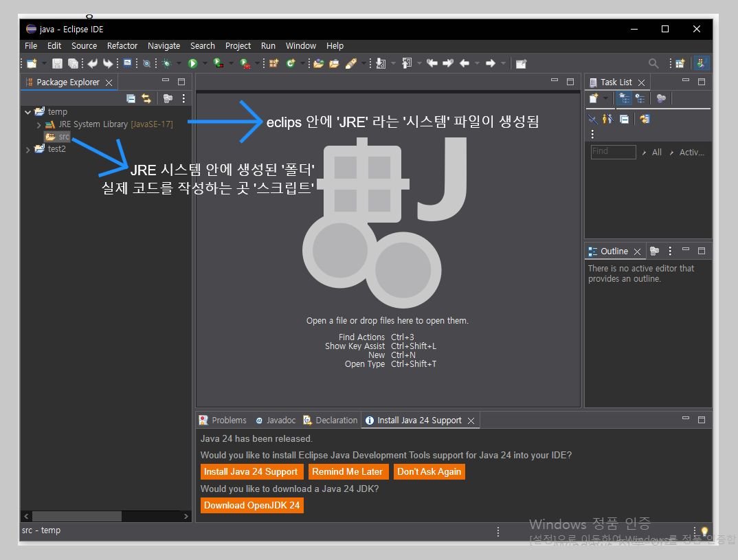Synchronize Changed tasks icon in Task List

(645, 119)
